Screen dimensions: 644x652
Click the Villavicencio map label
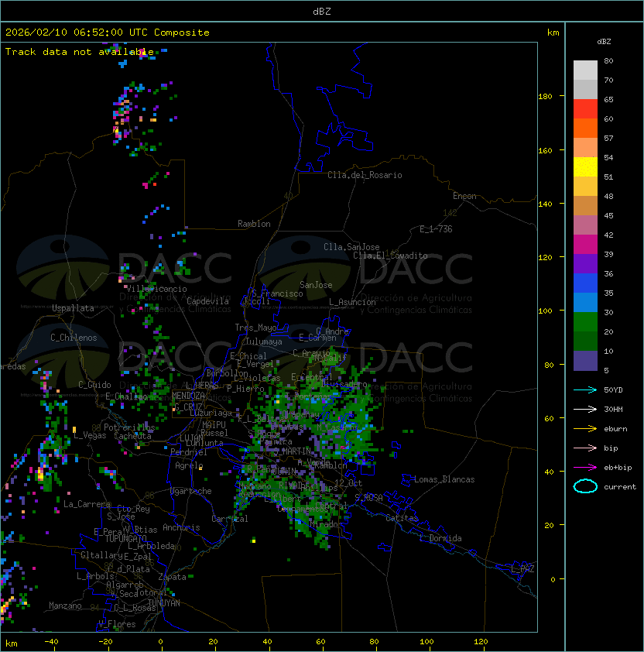[156, 289]
